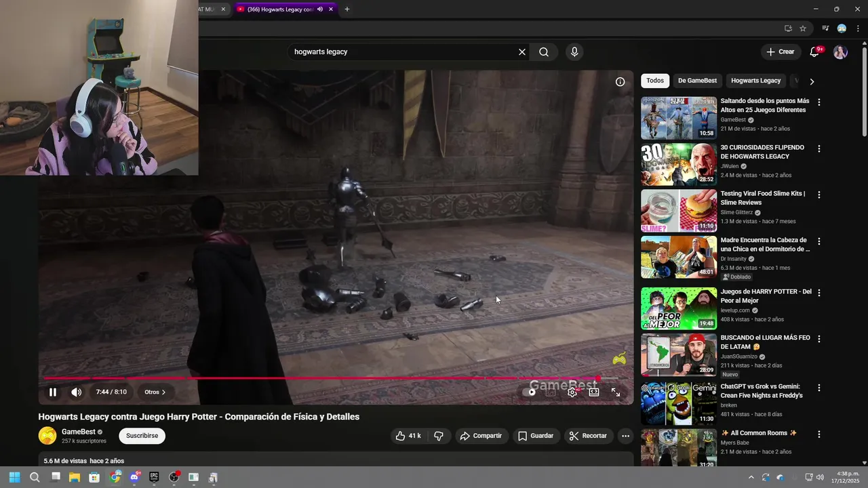Open the GameBest channel avatar
Screen dimensions: 868x488
pyautogui.click(x=47, y=436)
